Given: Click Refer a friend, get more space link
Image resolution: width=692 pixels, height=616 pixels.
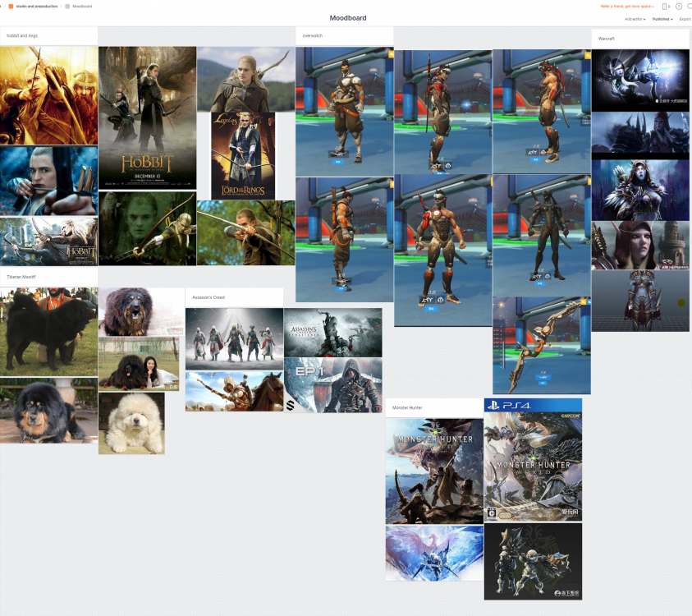Looking at the screenshot, I should pos(627,7).
